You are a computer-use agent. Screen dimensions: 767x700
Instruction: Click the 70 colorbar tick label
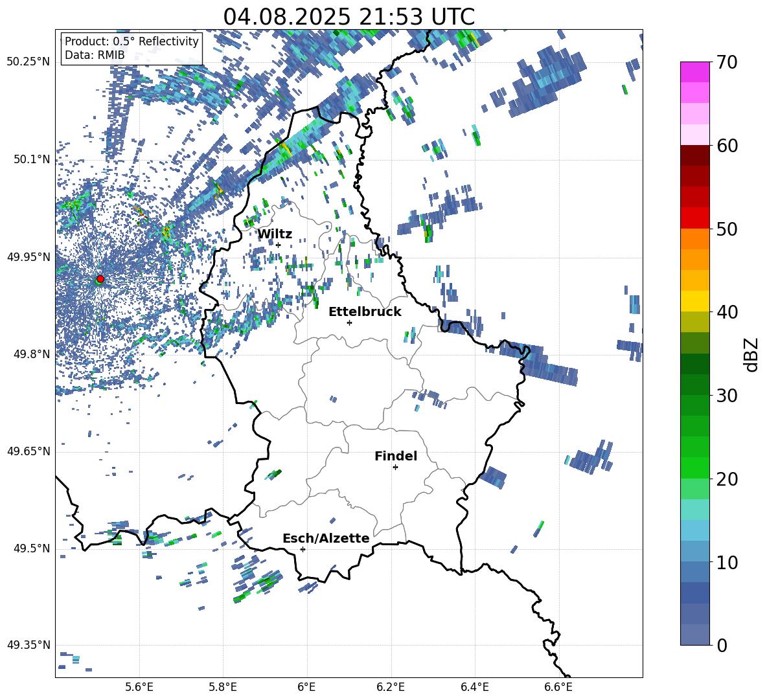pos(726,63)
